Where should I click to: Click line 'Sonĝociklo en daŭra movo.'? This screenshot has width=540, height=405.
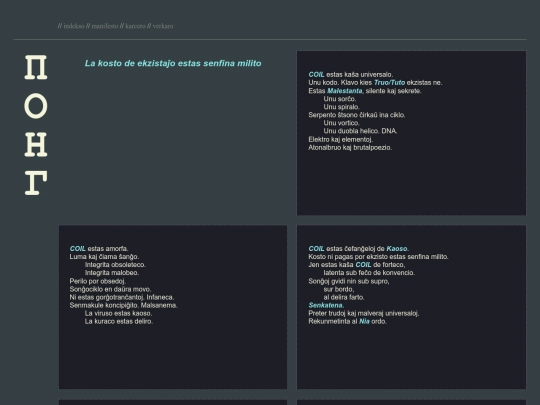[x=110, y=289]
